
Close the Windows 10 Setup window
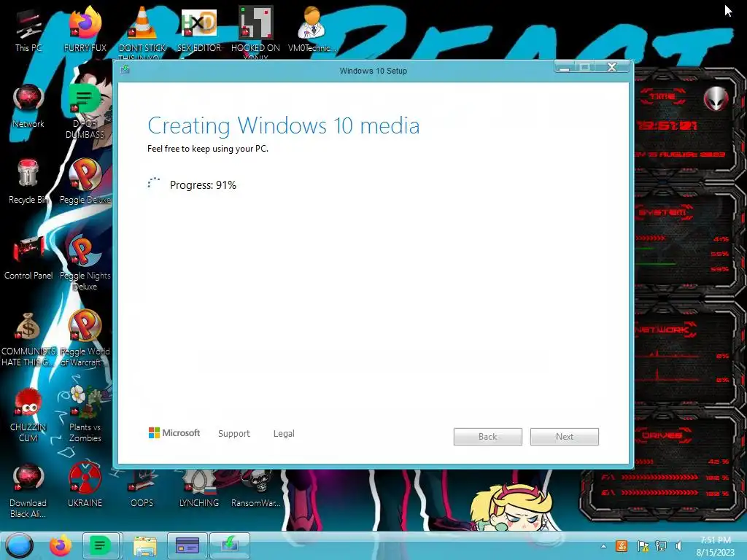click(613, 66)
